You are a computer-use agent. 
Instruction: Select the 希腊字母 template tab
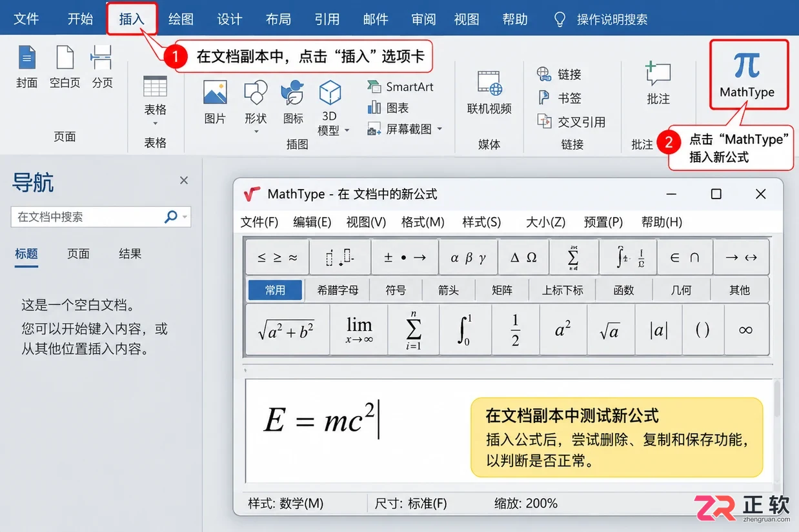tap(338, 290)
